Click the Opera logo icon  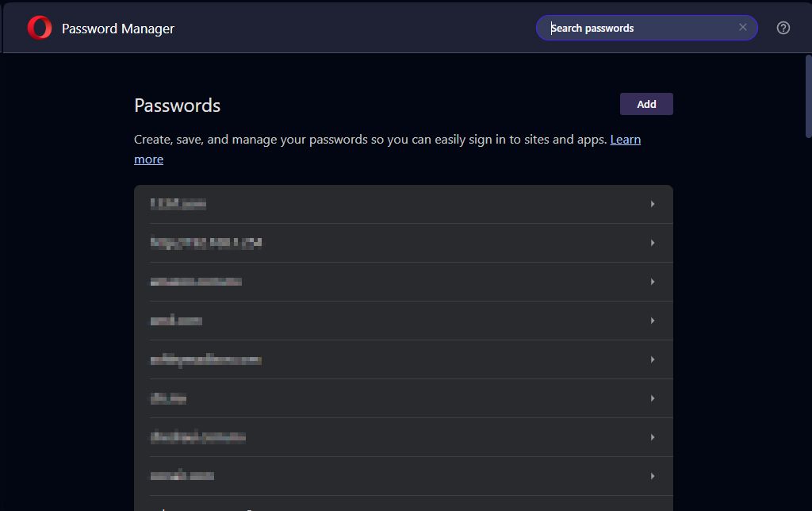pyautogui.click(x=39, y=29)
